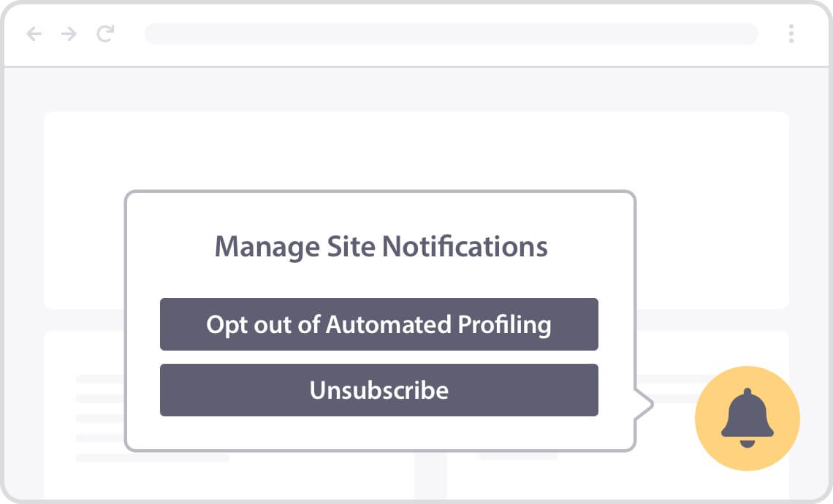
Task: Click the bottom-left placeholder content card
Action: [x=84, y=414]
